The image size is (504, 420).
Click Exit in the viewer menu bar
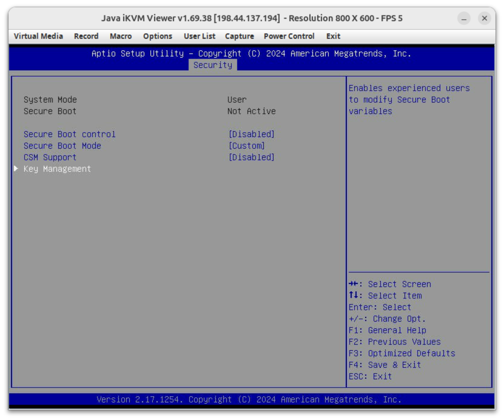pyautogui.click(x=333, y=36)
